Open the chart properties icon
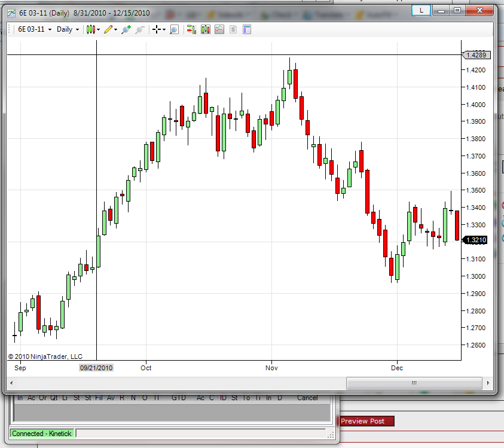 (247, 29)
